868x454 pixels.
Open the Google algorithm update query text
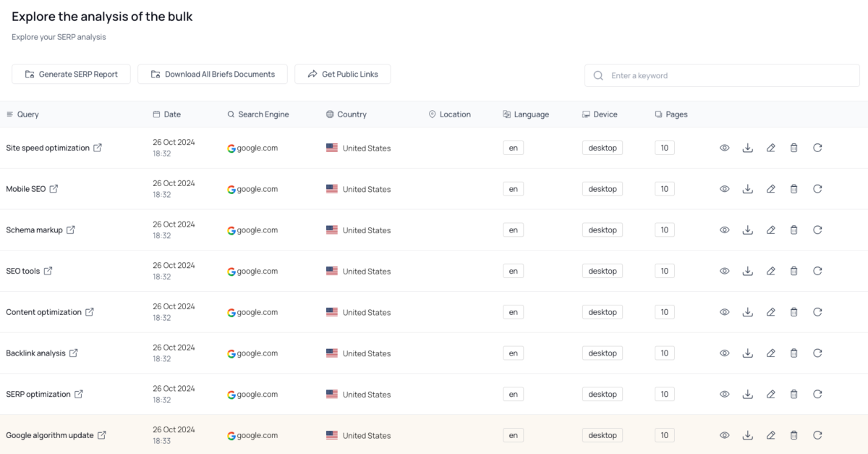(x=50, y=435)
